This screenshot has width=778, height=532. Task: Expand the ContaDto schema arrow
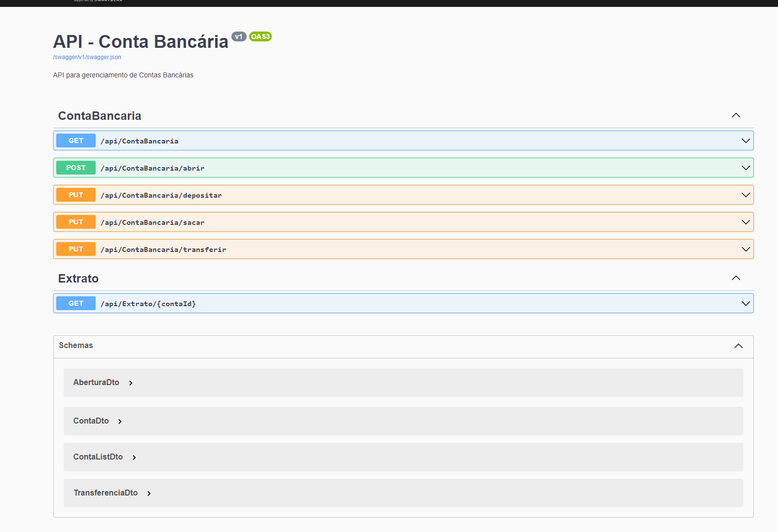(x=120, y=422)
